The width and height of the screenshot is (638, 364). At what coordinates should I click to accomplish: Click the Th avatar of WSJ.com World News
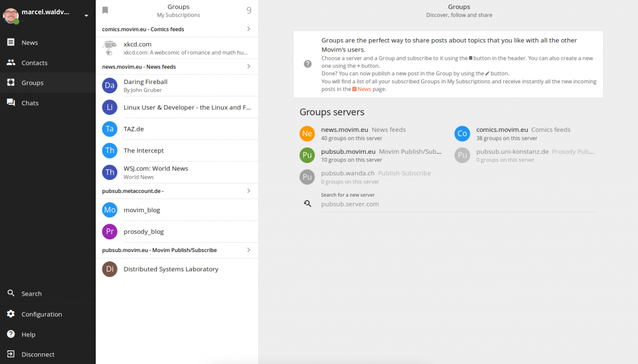tap(110, 172)
